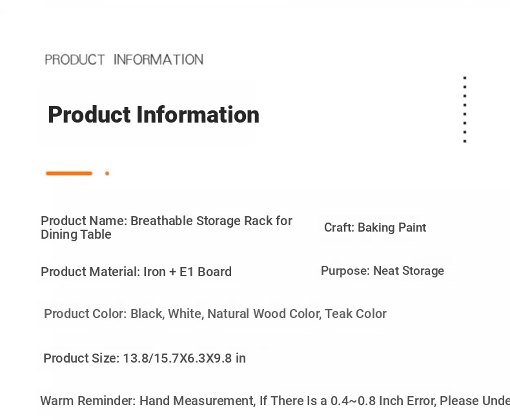This screenshot has width=510, height=420.
Task: Click the Product Material label
Action: click(90, 272)
